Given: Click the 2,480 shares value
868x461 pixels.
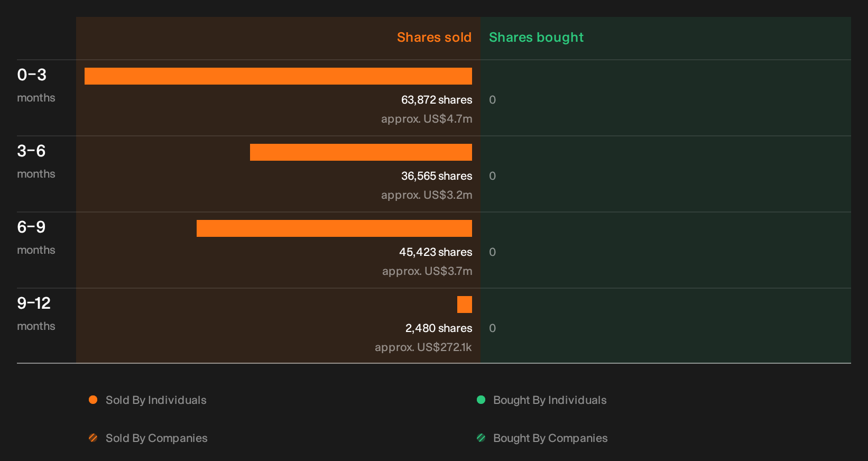Looking at the screenshot, I should [439, 328].
